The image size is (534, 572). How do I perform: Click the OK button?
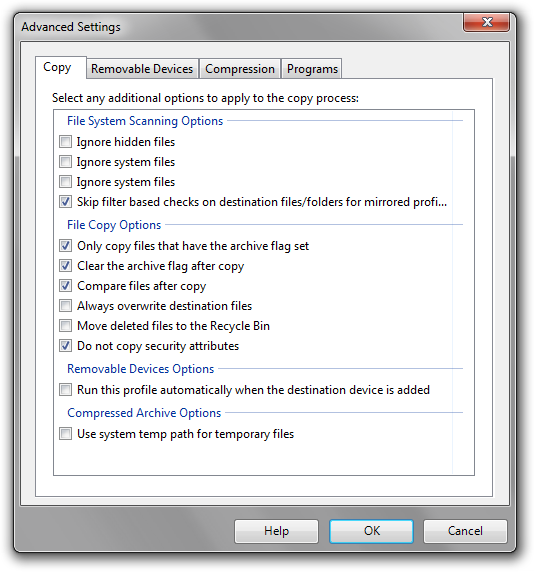pyautogui.click(x=371, y=531)
